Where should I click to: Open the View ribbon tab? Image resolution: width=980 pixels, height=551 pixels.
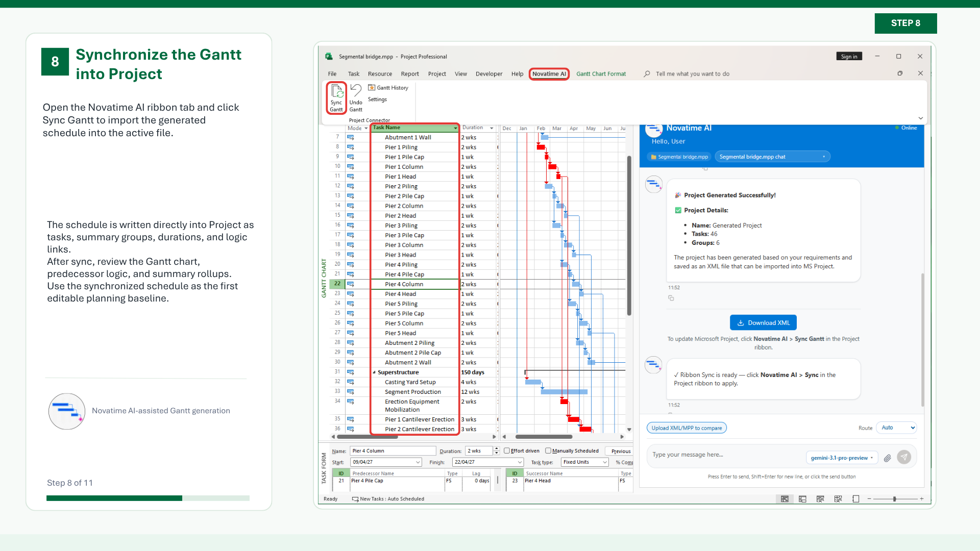point(461,74)
